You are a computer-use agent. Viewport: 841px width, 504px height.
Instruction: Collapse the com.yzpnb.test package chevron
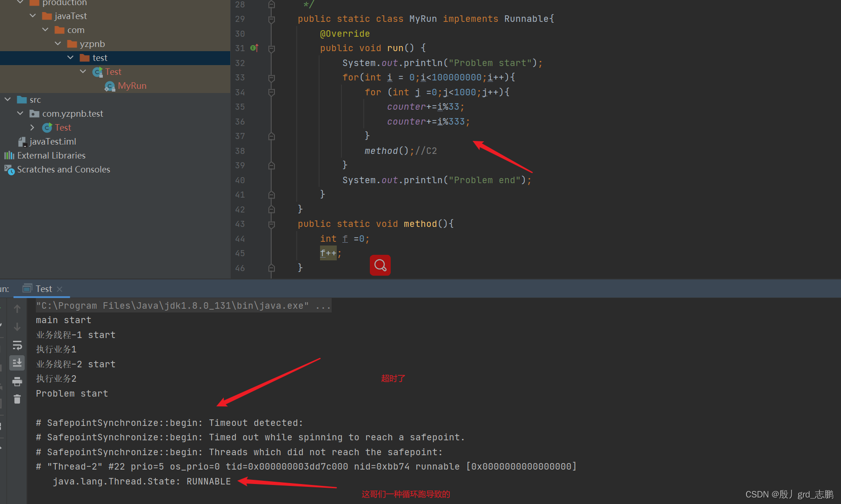[20, 113]
